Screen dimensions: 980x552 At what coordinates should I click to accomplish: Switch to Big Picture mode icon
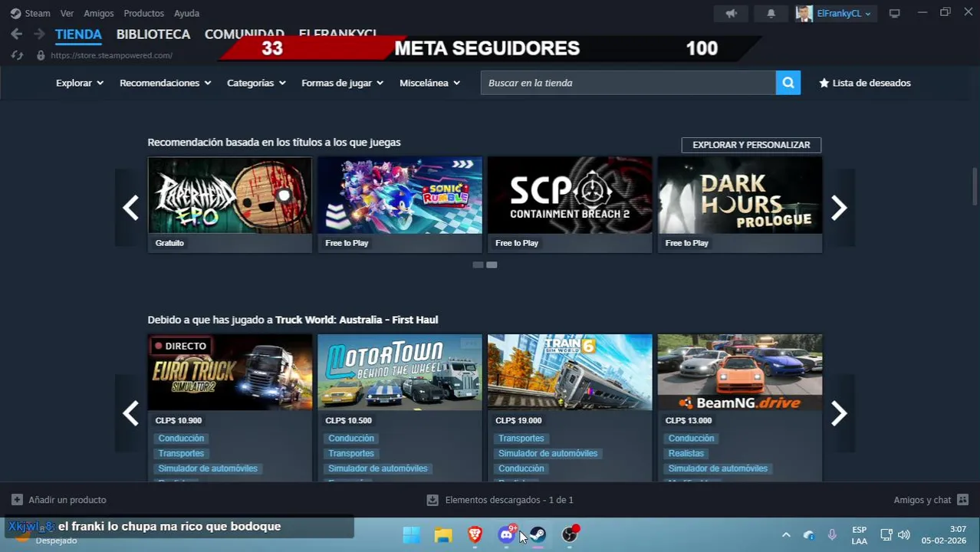(x=894, y=13)
